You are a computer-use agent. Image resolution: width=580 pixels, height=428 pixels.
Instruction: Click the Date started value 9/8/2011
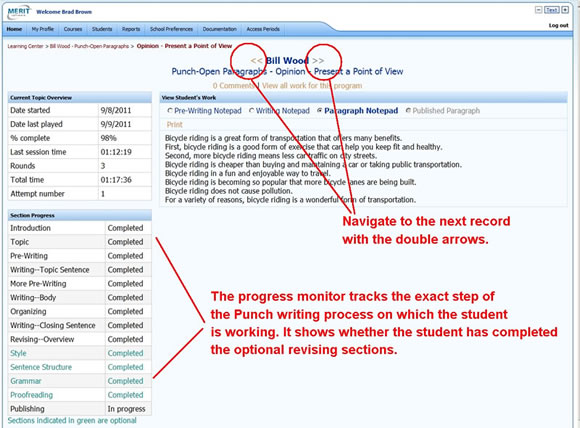point(116,110)
